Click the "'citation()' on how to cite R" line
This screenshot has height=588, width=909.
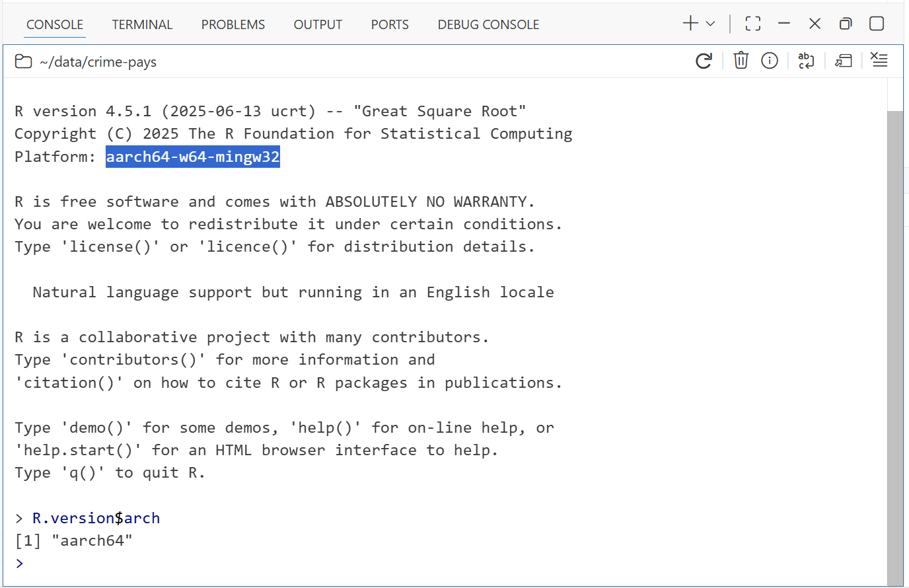pyautogui.click(x=288, y=383)
